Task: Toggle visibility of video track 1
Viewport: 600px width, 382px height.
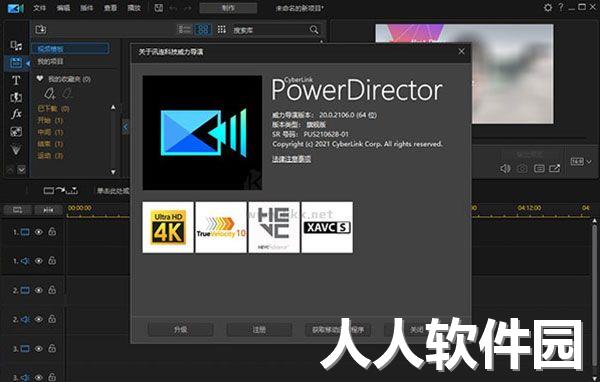Action: click(39, 232)
